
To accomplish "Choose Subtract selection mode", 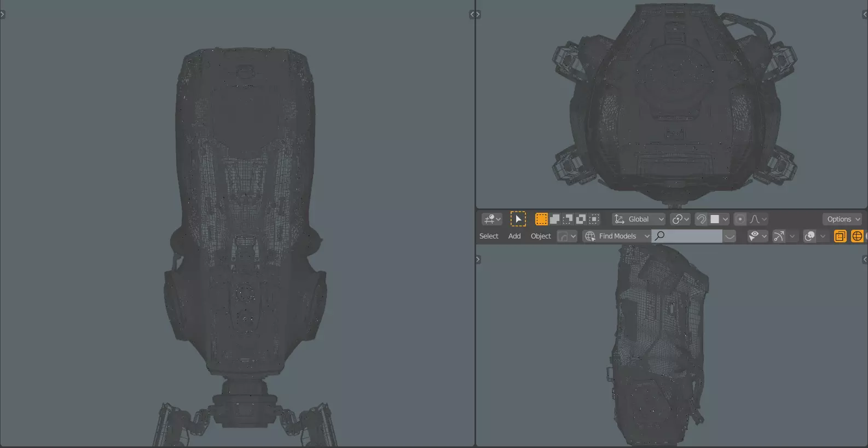I will (x=568, y=219).
